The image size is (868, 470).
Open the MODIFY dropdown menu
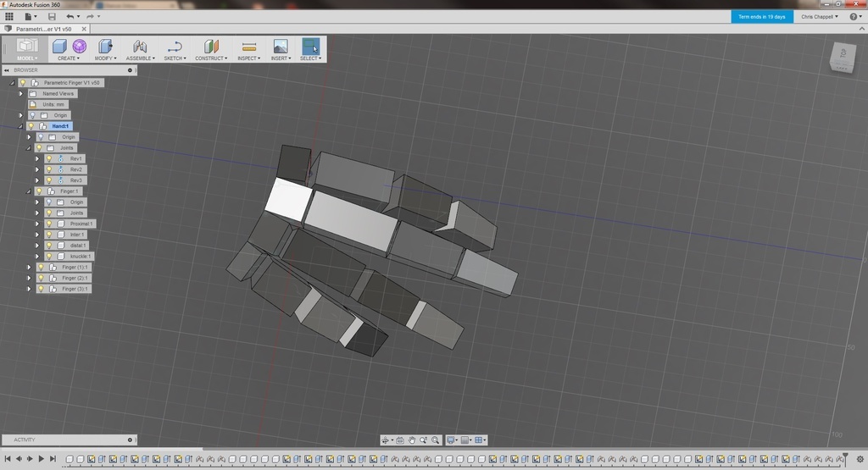(105, 58)
